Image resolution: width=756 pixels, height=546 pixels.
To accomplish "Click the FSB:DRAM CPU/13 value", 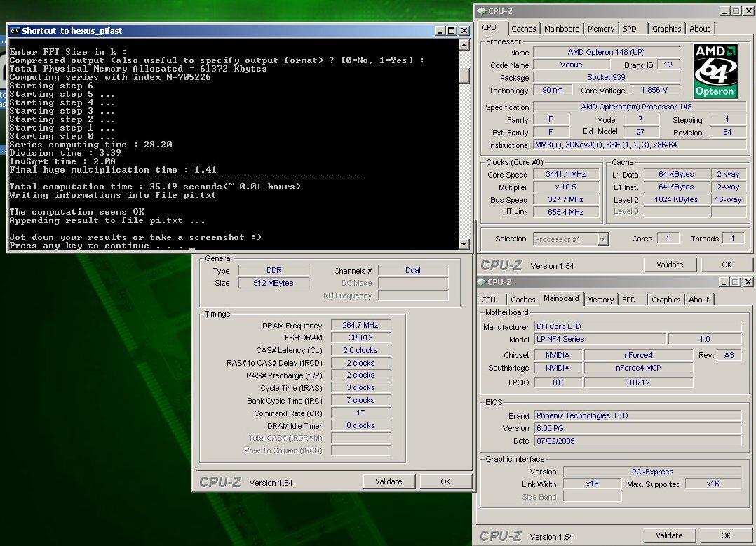I will pos(360,338).
